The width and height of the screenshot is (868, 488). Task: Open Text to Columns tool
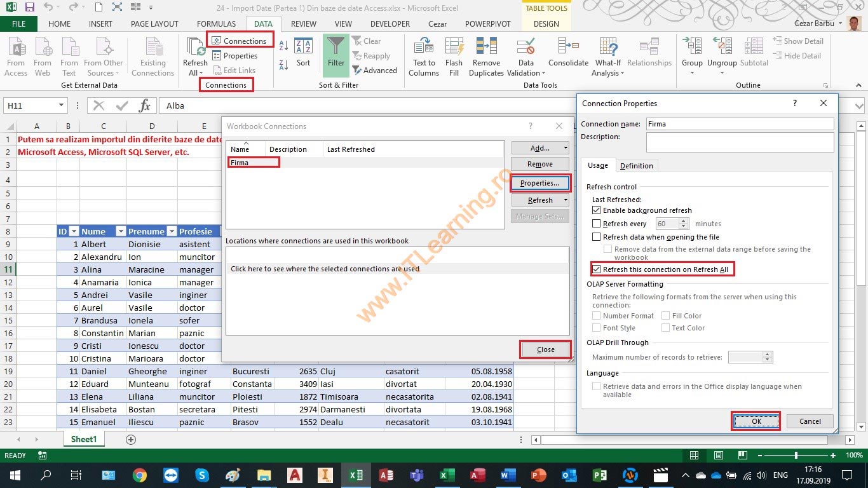pos(424,57)
